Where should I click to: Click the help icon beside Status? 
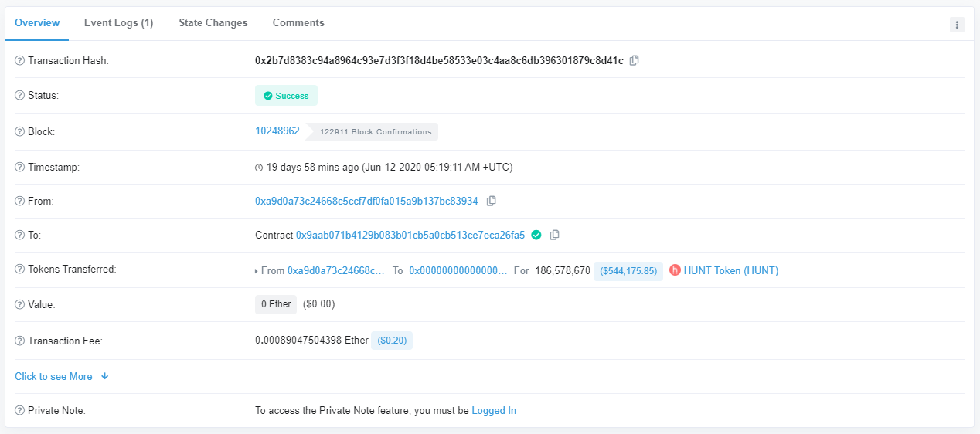[20, 96]
